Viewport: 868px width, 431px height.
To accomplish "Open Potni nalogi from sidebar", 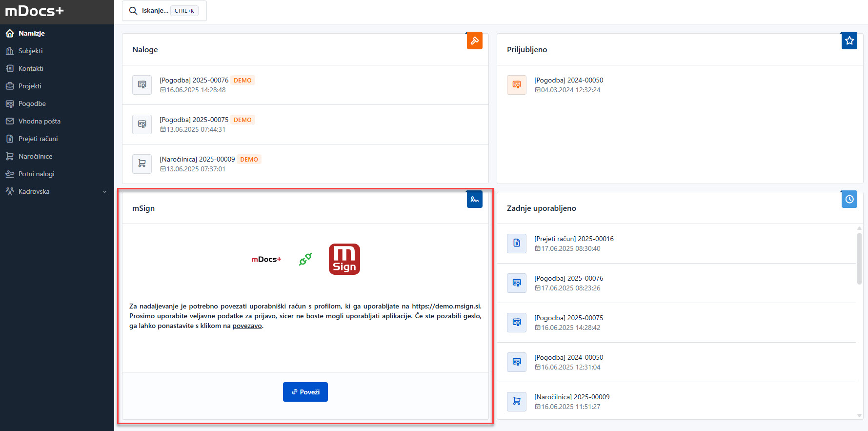I will pyautogui.click(x=36, y=174).
